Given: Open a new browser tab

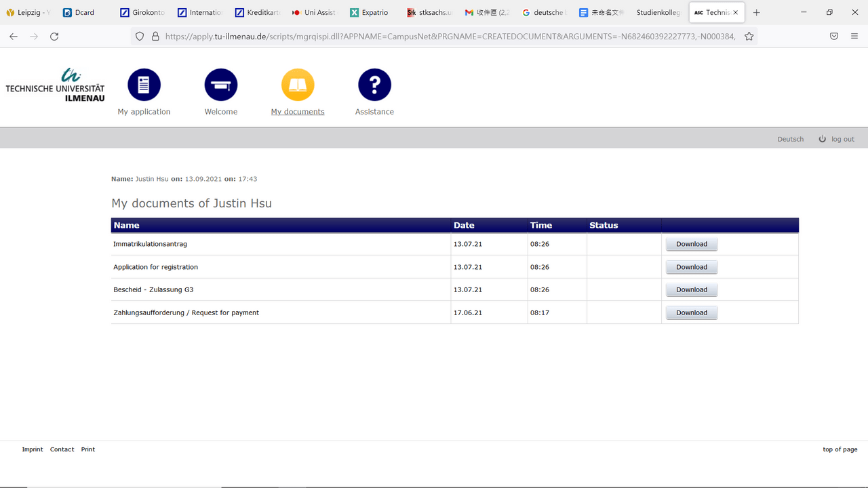Looking at the screenshot, I should pos(757,12).
